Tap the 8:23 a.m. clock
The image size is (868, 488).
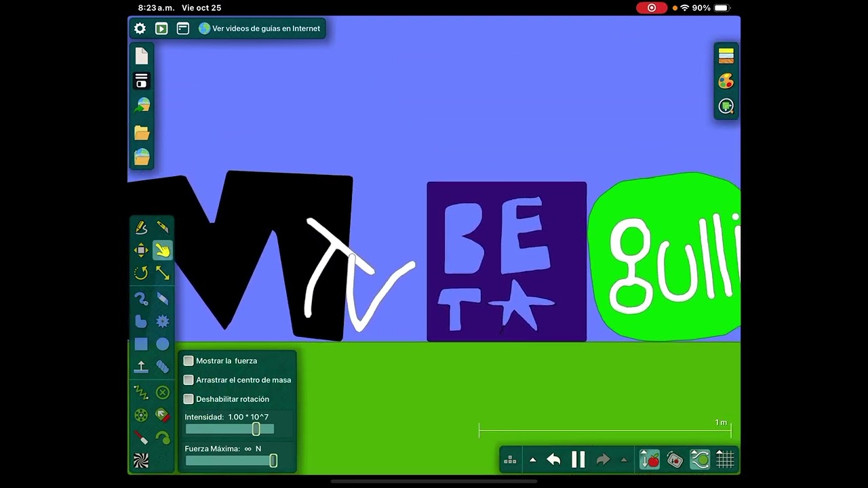(x=156, y=8)
